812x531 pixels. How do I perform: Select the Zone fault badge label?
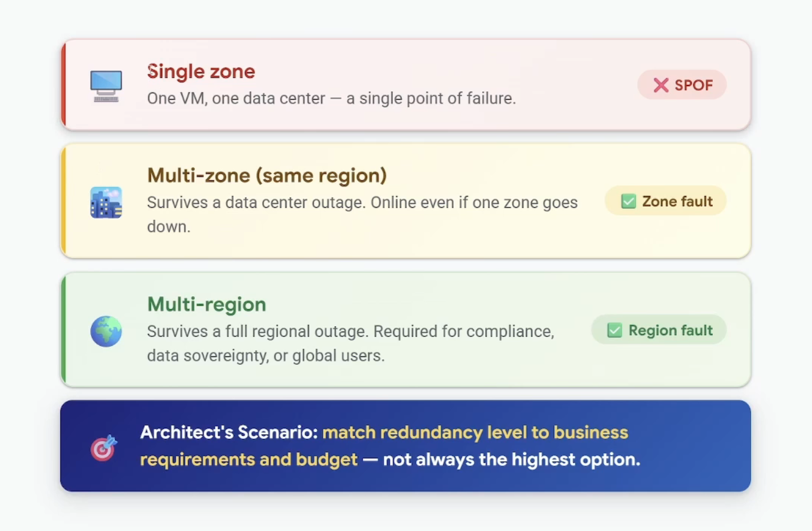pyautogui.click(x=677, y=201)
